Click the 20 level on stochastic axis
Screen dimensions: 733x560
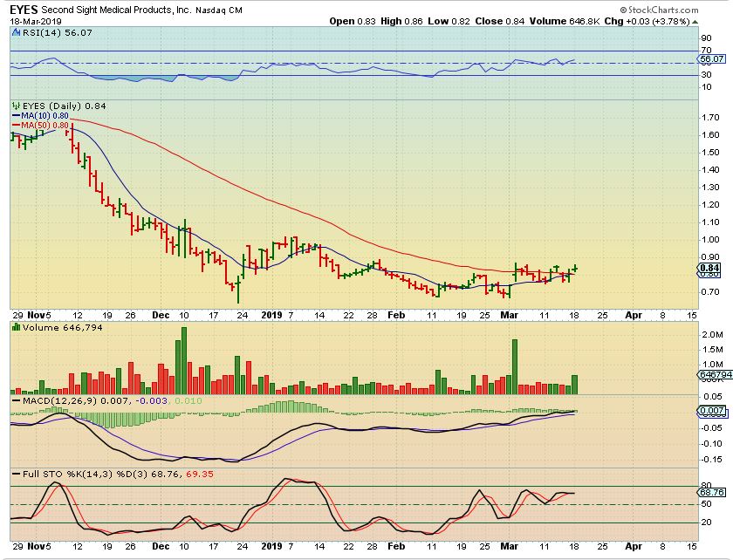tap(706, 522)
